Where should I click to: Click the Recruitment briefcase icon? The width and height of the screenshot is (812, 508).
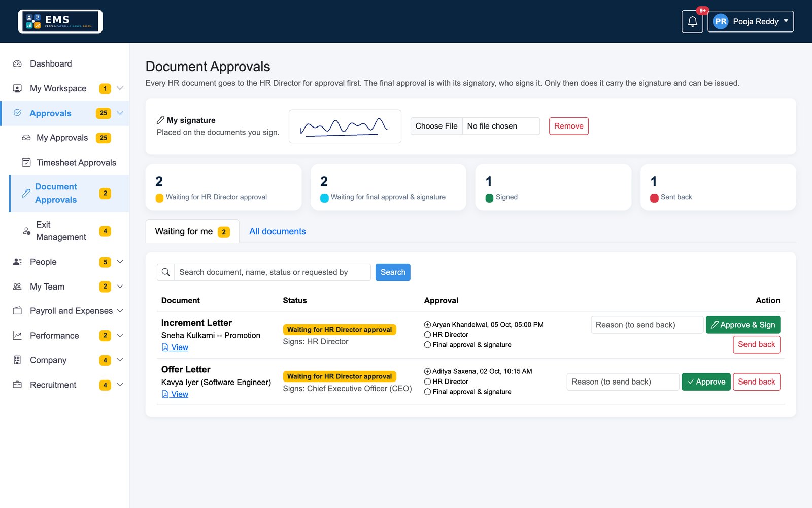17,385
